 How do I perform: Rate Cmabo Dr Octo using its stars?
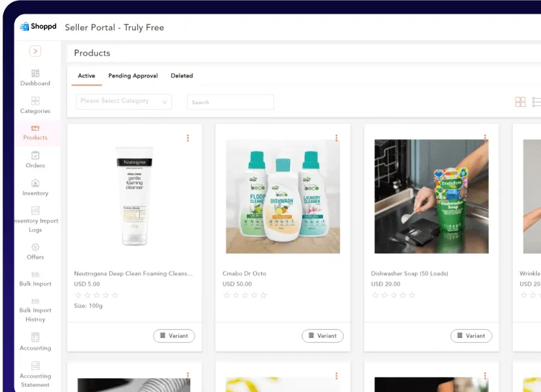pyautogui.click(x=245, y=295)
